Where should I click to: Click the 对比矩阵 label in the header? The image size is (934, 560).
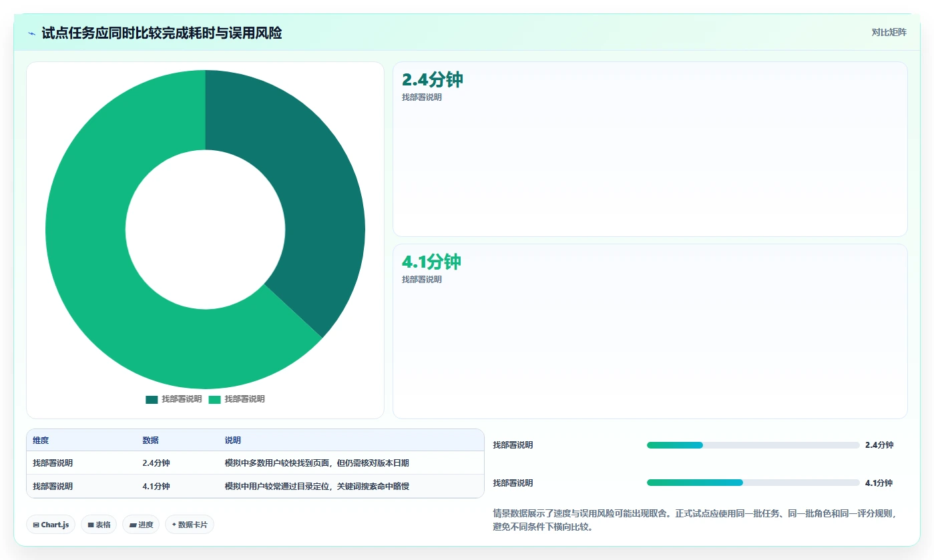click(889, 32)
